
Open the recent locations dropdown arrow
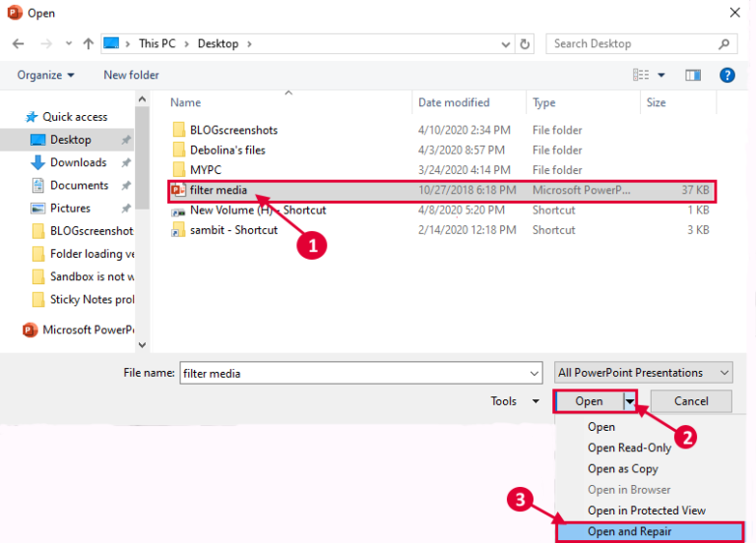click(69, 44)
